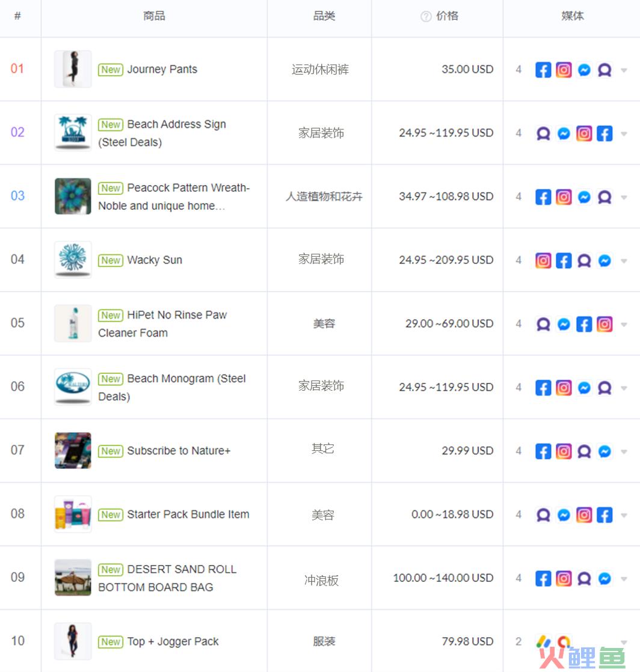Open the Subscribe to Nature+ thumbnail
Screen dimensions: 640x672
pos(73,450)
